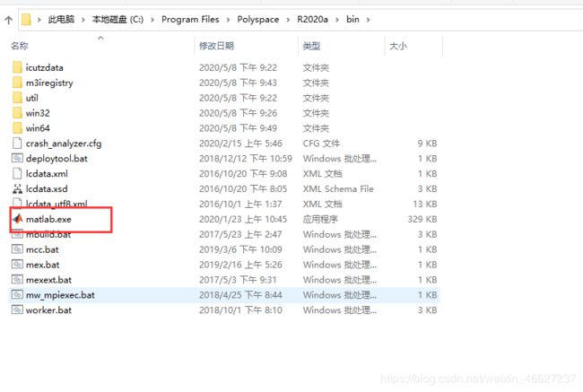Expand the chevron after 此电脑 in the path
Viewport: 583px width, 392px height.
[83, 20]
